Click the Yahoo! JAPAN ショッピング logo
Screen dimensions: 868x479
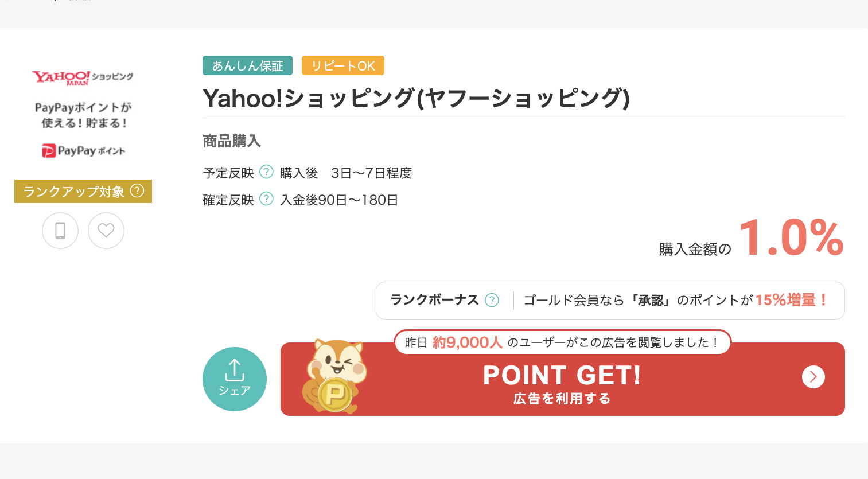[x=83, y=77]
